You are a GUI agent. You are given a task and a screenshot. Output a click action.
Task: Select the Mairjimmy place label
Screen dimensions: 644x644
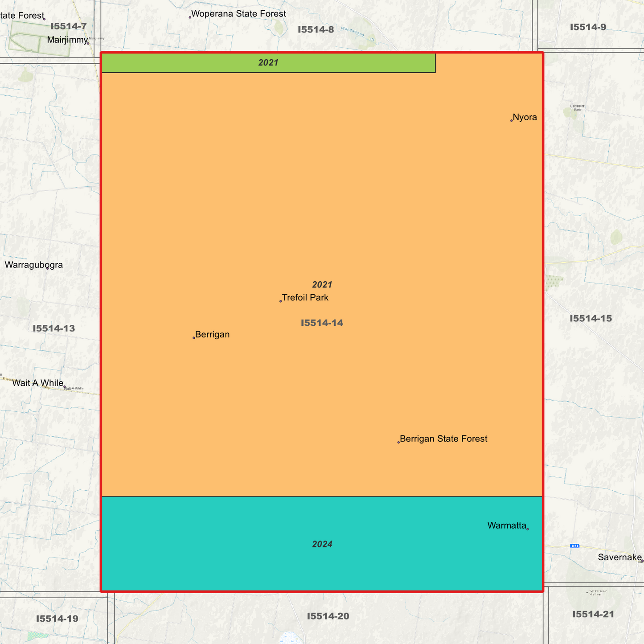67,40
